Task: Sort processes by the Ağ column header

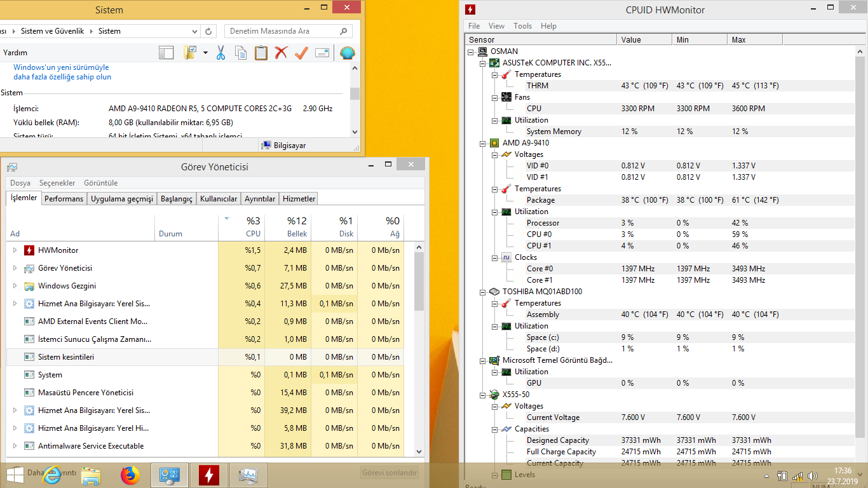Action: point(380,227)
